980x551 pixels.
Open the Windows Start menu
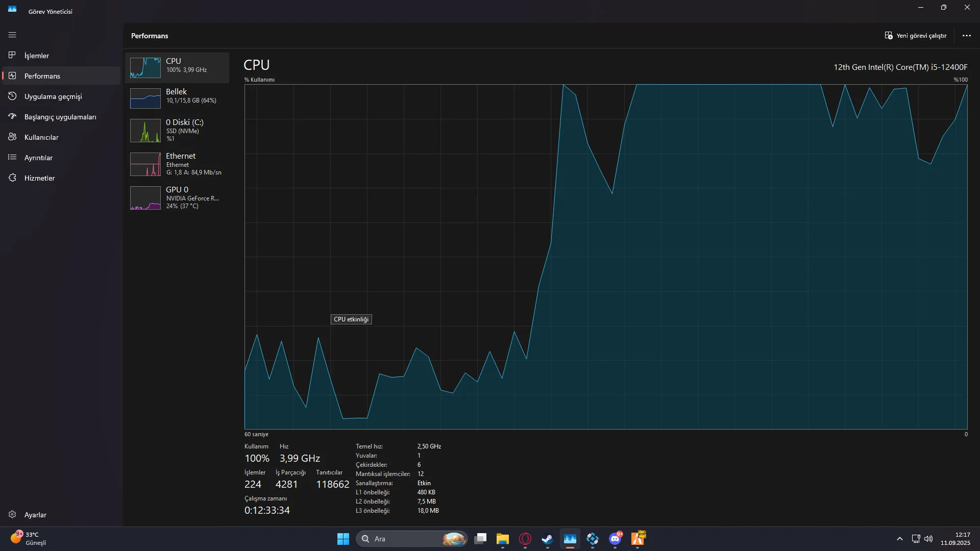343,539
